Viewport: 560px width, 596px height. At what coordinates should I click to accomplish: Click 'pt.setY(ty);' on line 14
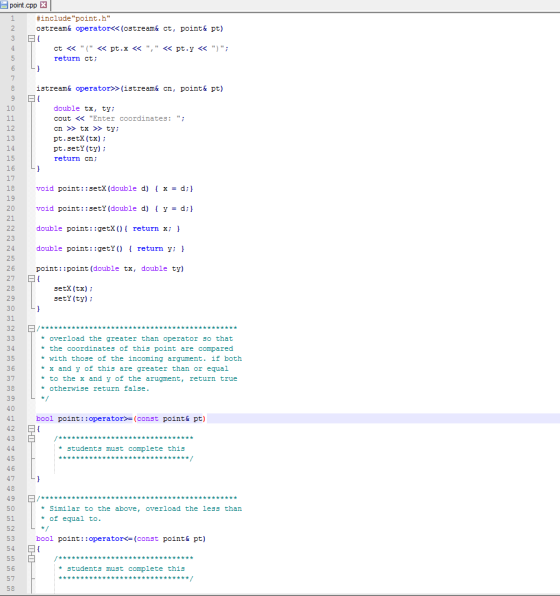[79, 149]
